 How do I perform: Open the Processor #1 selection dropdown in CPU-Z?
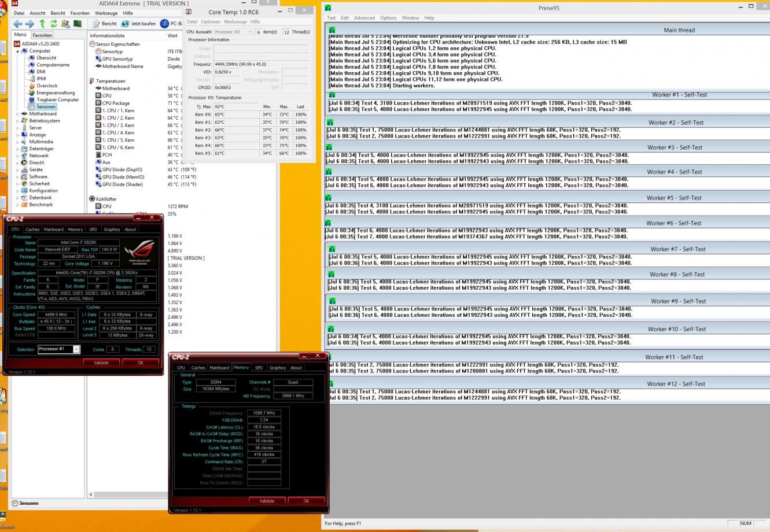coord(76,349)
